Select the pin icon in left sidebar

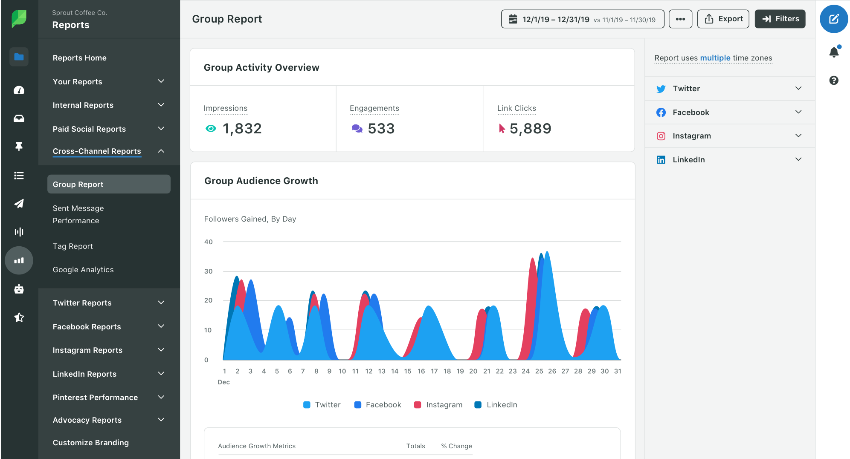click(x=18, y=147)
